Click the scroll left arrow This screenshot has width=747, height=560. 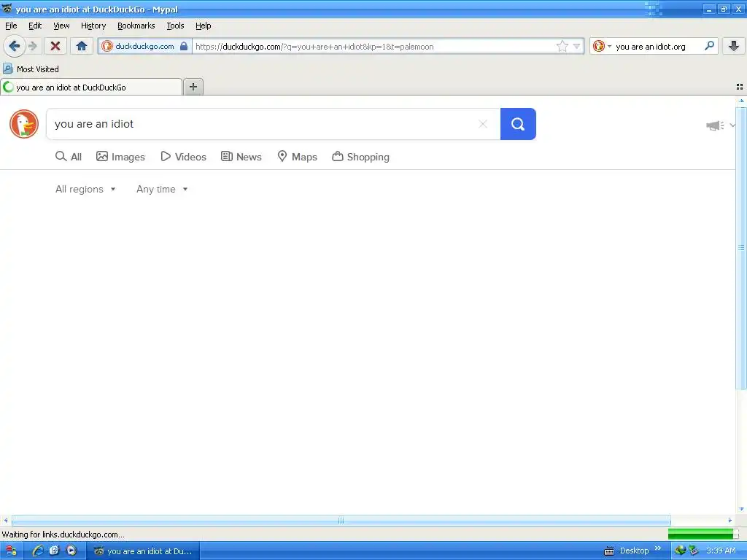pyautogui.click(x=5, y=521)
